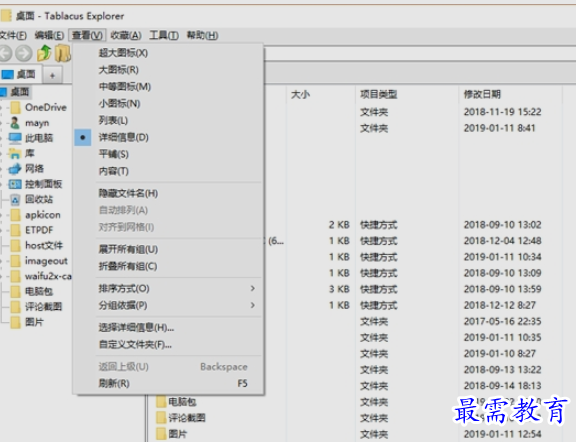Select imageout folder in tree
The image size is (576, 442).
[46, 261]
